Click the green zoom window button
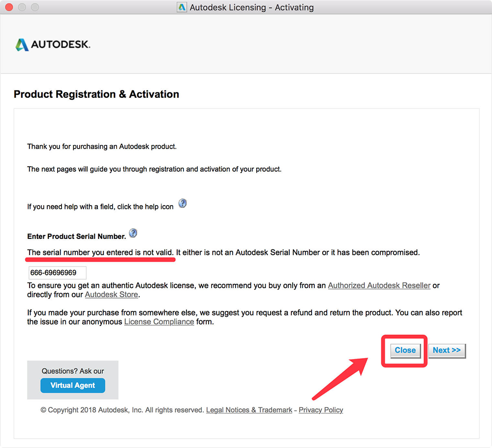The width and height of the screenshot is (492, 448). (35, 7)
